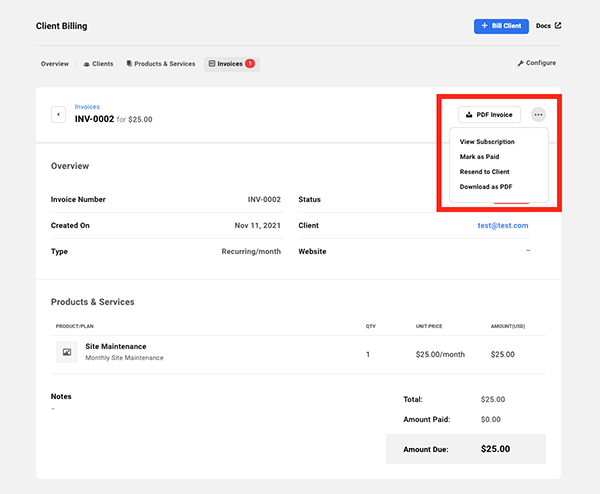Click the back chevron beside INV-0002
The image size is (600, 494).
click(x=58, y=114)
